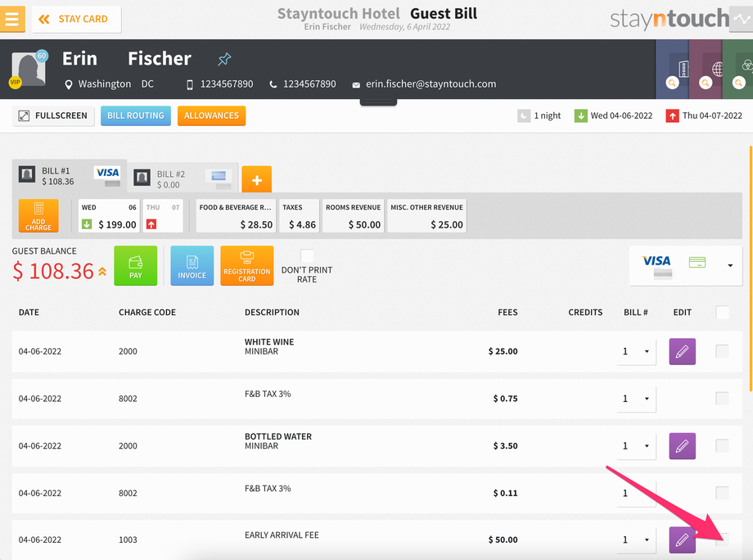
Task: Select the White Wine row checkbox
Action: pyautogui.click(x=722, y=351)
